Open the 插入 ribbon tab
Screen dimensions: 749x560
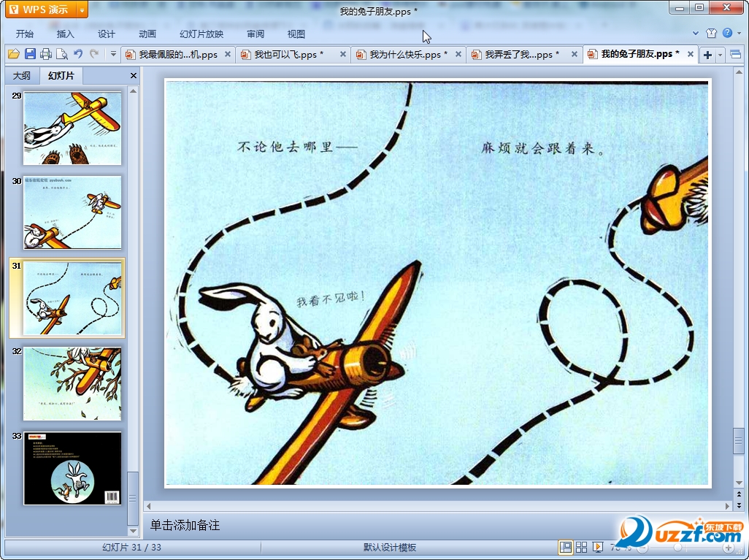66,34
